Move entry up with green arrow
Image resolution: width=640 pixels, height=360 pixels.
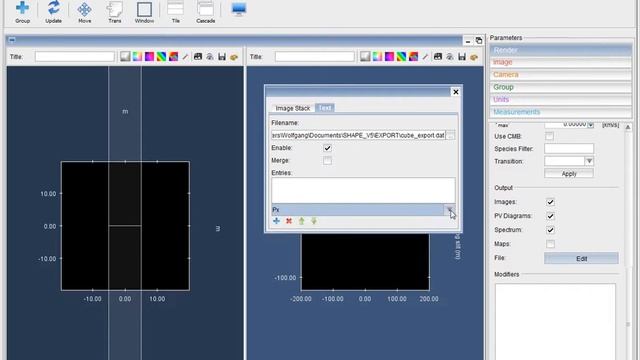point(302,221)
